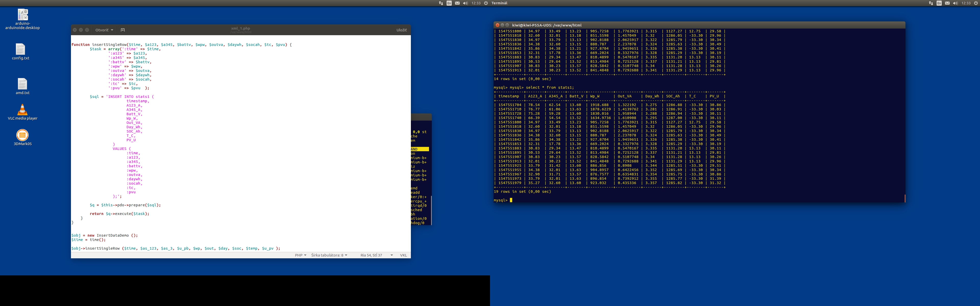Screen dimensions: 980x306
Task: Open dropdown arrow beside Ria 54, Stĺ 37
Action: tap(391, 255)
